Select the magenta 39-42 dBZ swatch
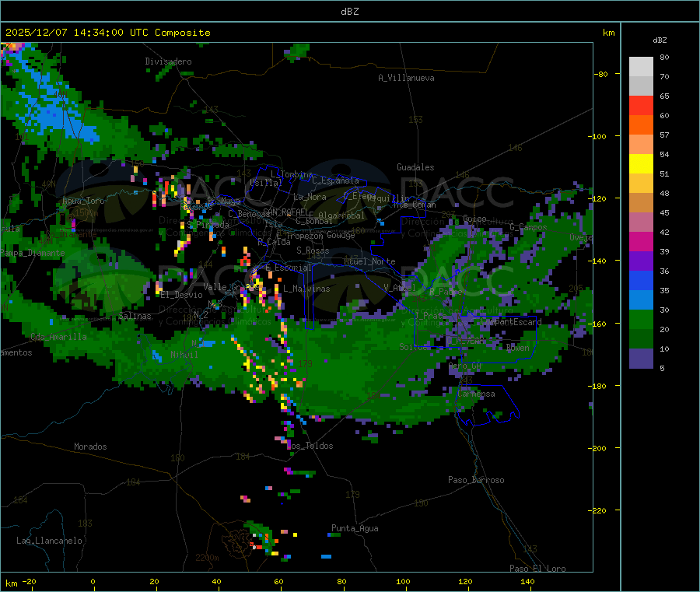This screenshot has width=700, height=592. [x=641, y=242]
